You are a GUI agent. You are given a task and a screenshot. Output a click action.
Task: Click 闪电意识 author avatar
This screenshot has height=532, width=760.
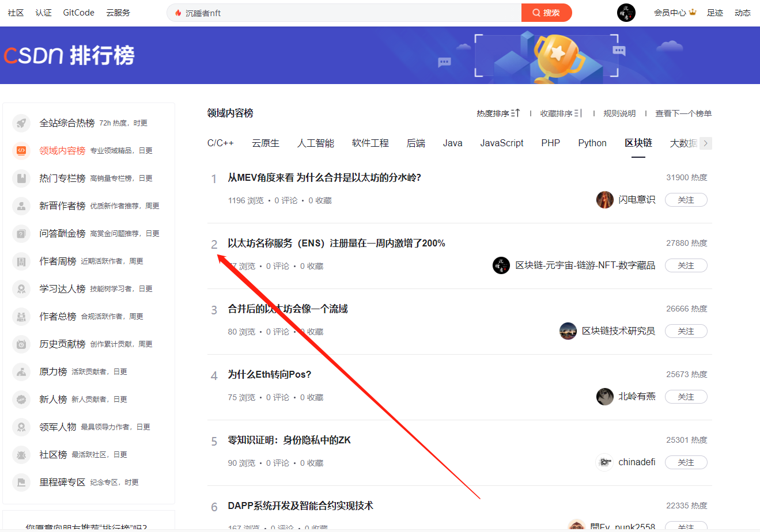[x=605, y=200]
